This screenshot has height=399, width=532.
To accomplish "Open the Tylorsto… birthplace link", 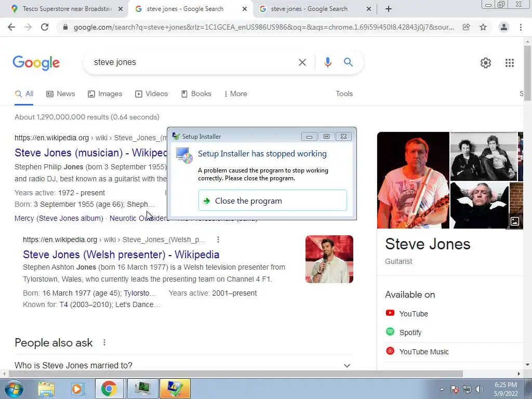I will 140,293.
